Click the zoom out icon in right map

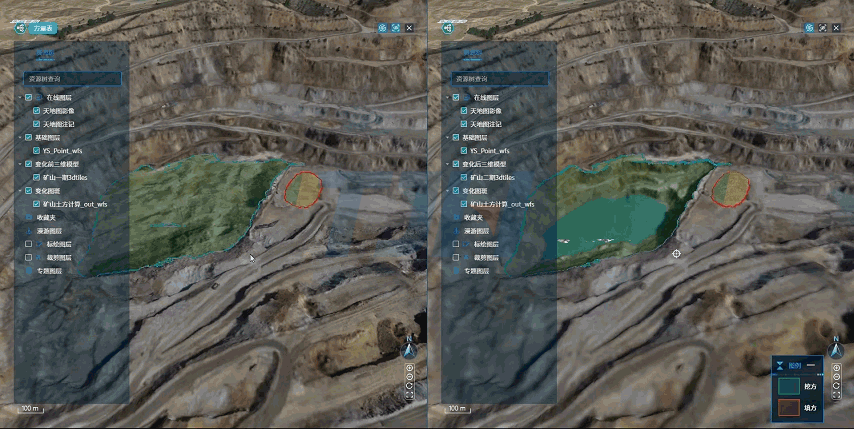(x=837, y=381)
